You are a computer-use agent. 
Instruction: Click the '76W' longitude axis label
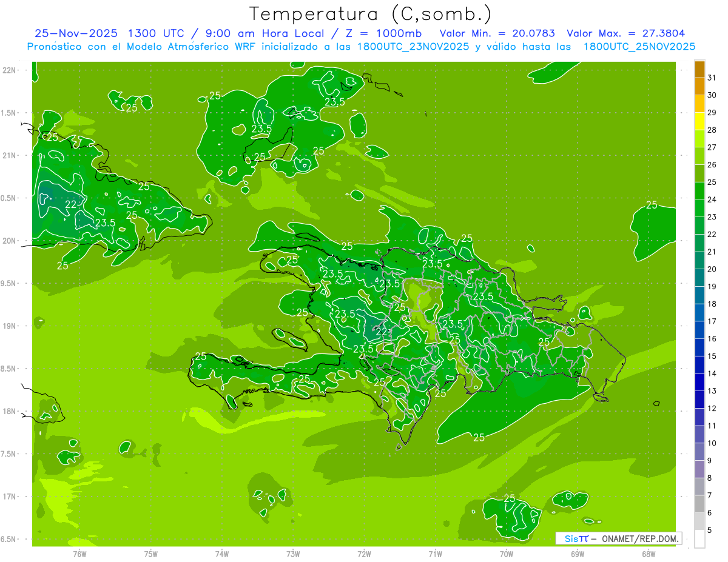pyautogui.click(x=79, y=554)
